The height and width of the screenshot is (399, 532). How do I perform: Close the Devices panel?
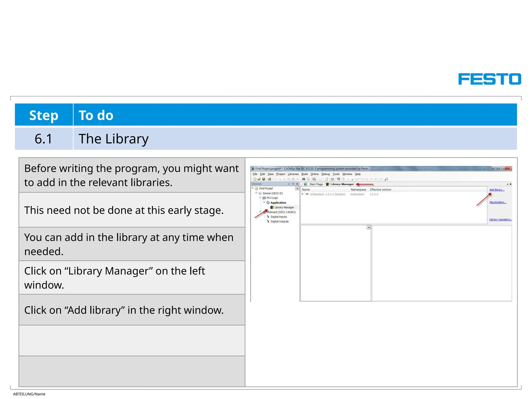pos(297,184)
